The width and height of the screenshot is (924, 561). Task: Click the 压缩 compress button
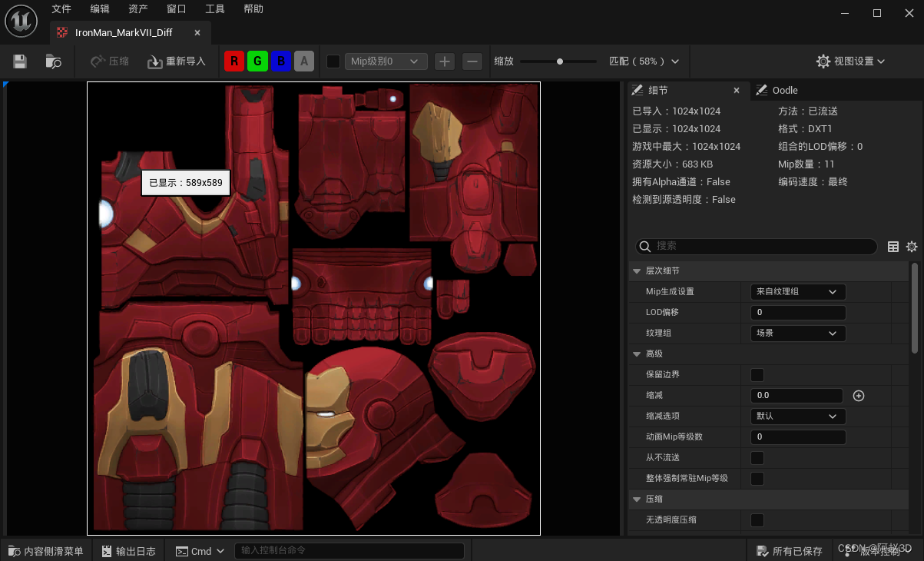click(110, 61)
